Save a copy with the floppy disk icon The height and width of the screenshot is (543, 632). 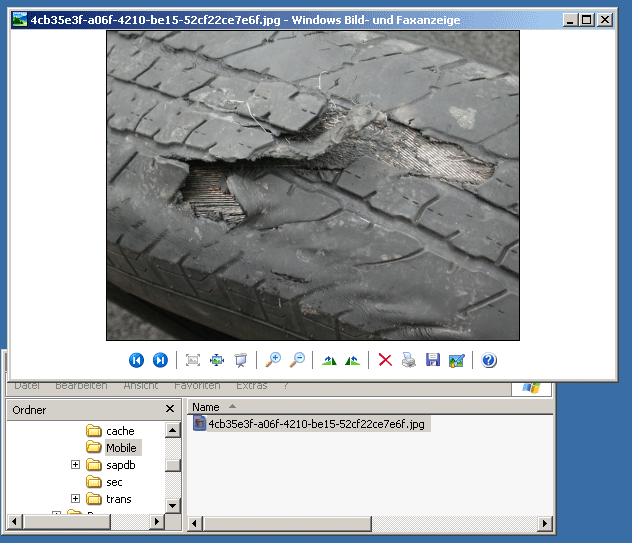coord(433,360)
